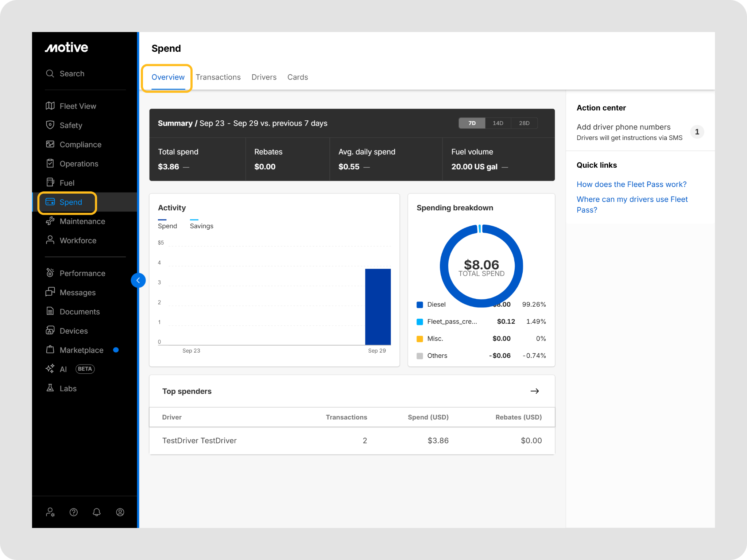Open Performance medal icon
The height and width of the screenshot is (560, 747).
pos(50,273)
